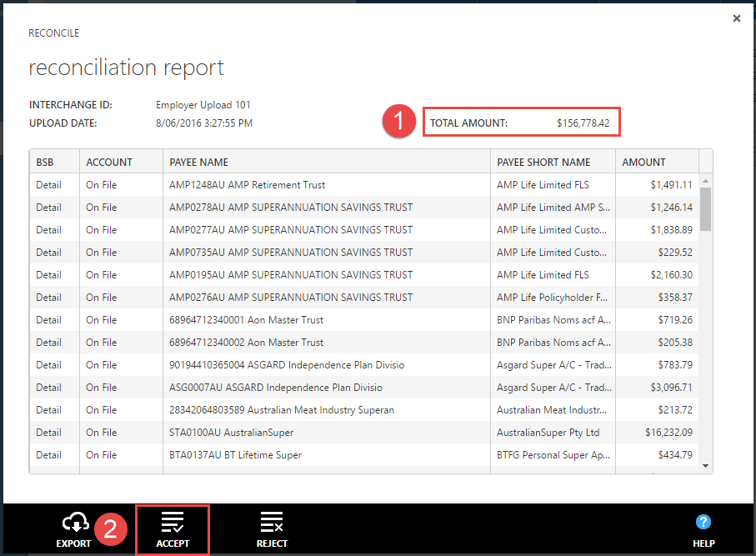Select the AMP1248AU AMP Retirement Trust row
This screenshot has width=756, height=556.
coord(364,185)
